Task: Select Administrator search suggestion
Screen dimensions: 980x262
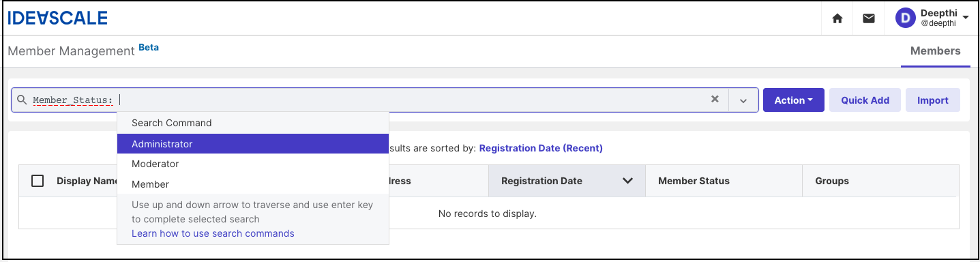Action: click(x=253, y=144)
